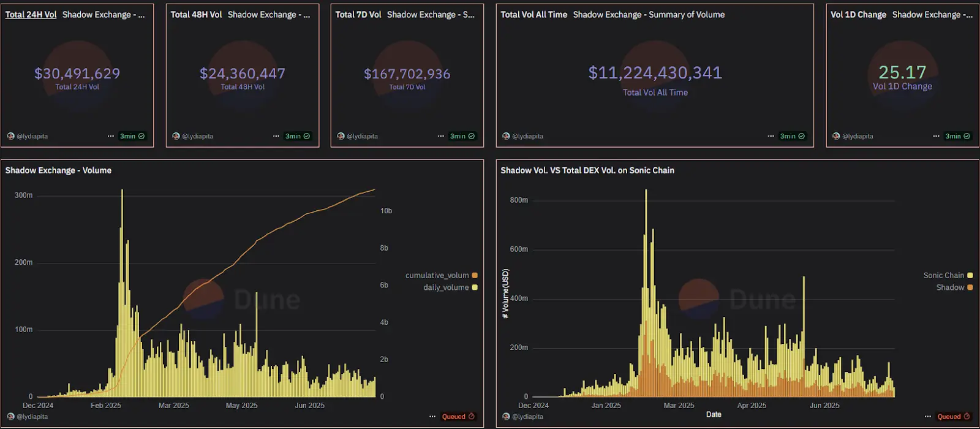The width and height of the screenshot is (980, 429).
Task: Click the 800m label on Sonic Chain chart axis
Action: (519, 200)
